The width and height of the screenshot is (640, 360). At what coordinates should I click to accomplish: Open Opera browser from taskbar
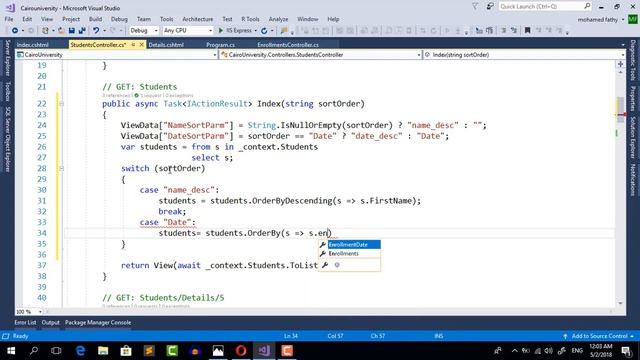[x=241, y=351]
